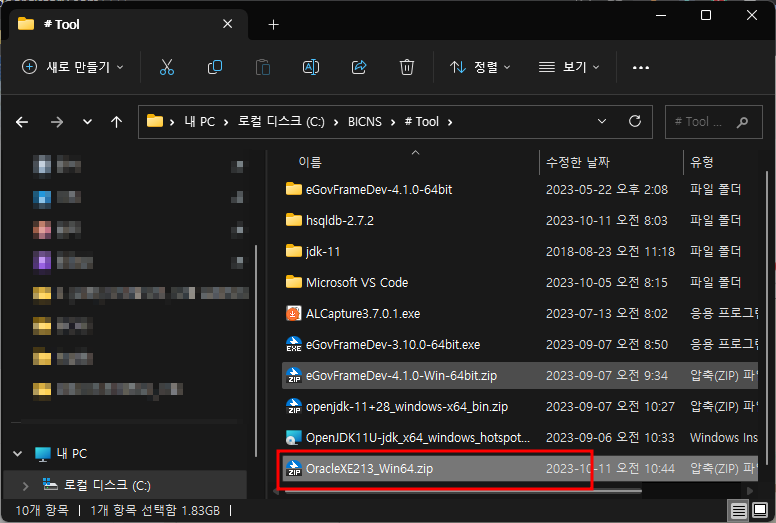This screenshot has width=776, height=523.
Task: Click the Copy icon in toolbar
Action: [x=215, y=67]
